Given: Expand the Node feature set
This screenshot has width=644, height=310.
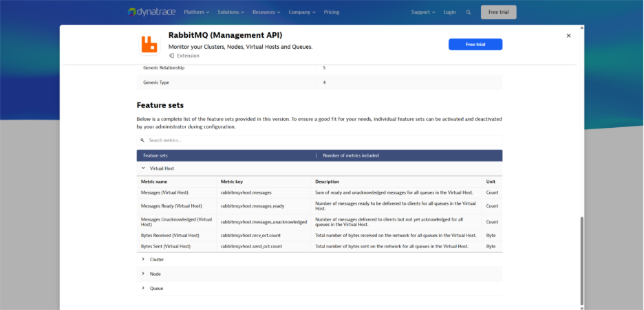Looking at the screenshot, I should (x=143, y=274).
